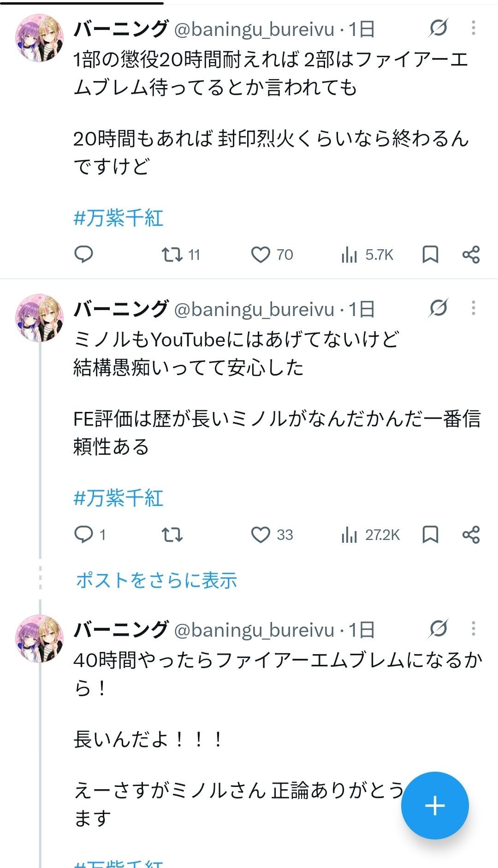Viewport: 498px width, 868px height.
Task: Repost the first post with 11 reposts
Action: point(180,254)
